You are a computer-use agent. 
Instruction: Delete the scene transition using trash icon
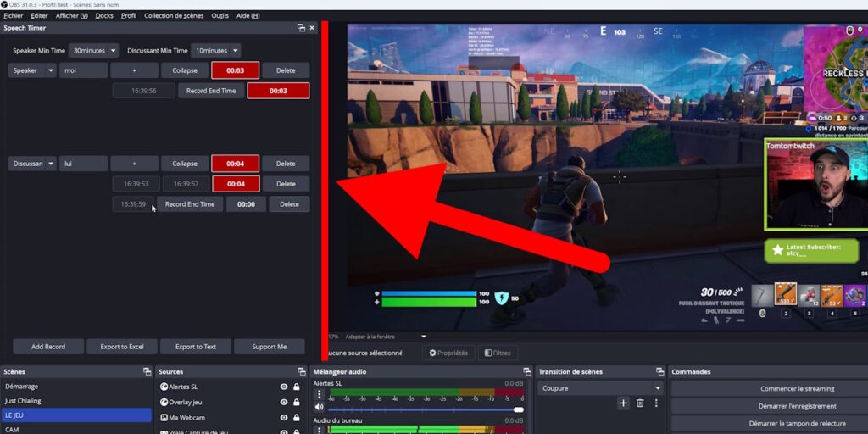point(640,403)
